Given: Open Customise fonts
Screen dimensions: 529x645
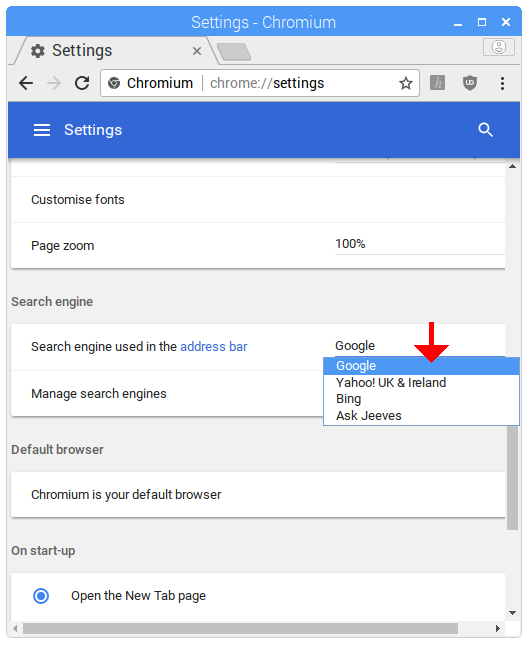Looking at the screenshot, I should click(258, 200).
